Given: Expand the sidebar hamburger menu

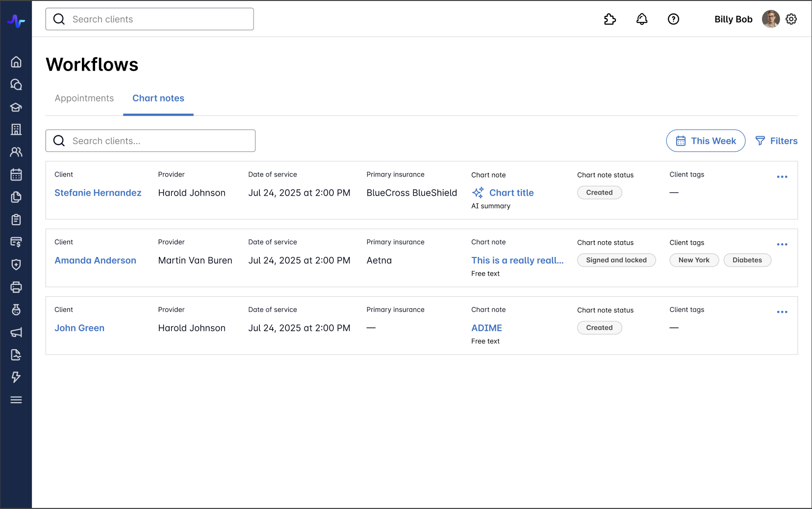Looking at the screenshot, I should click(16, 400).
